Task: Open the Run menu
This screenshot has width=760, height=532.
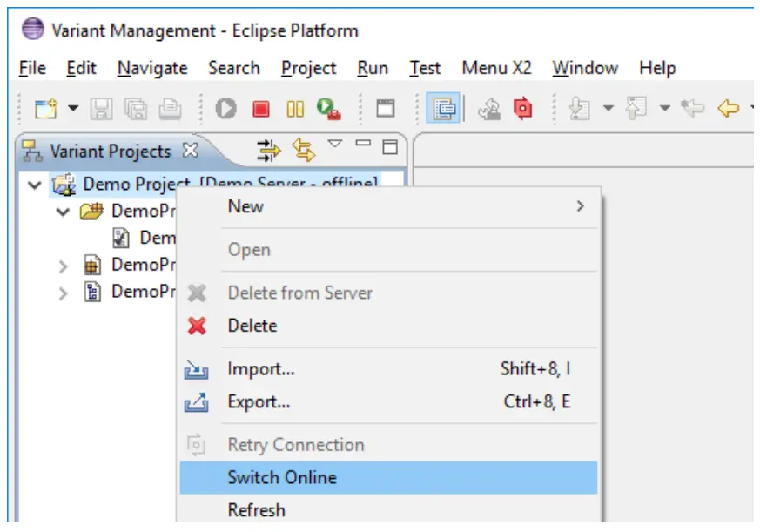Action: 373,68
